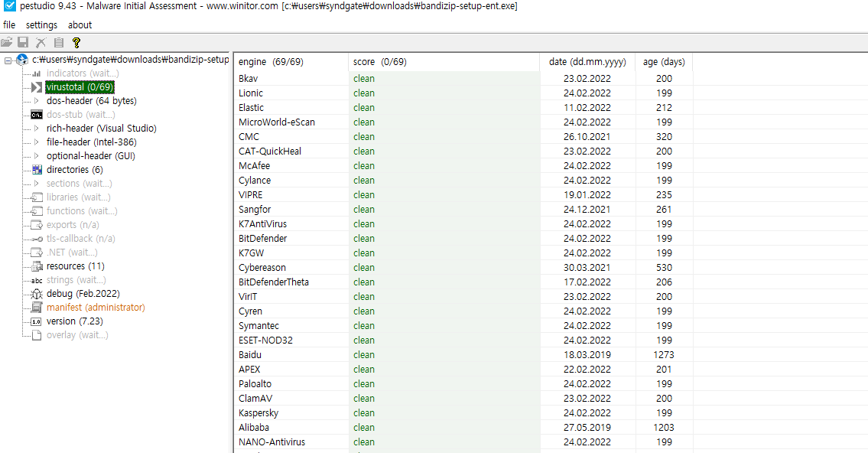Expand the optional-header (GUI) node
The image size is (868, 453).
pos(36,156)
